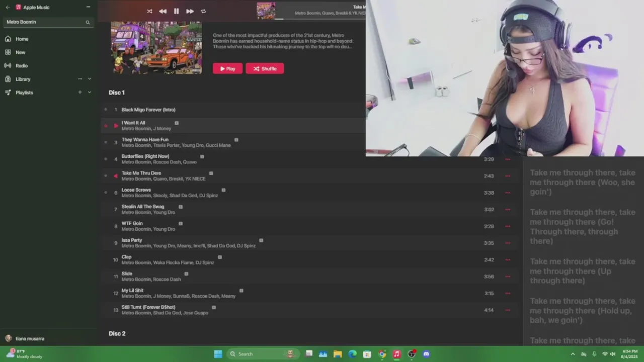Click the Take Me Thru Dere playing indicator

pos(116,176)
